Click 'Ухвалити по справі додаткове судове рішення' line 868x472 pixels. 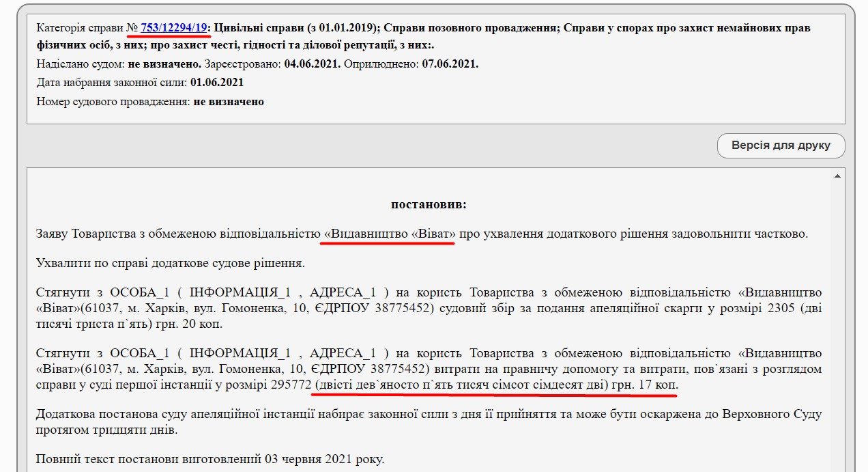pos(171,263)
